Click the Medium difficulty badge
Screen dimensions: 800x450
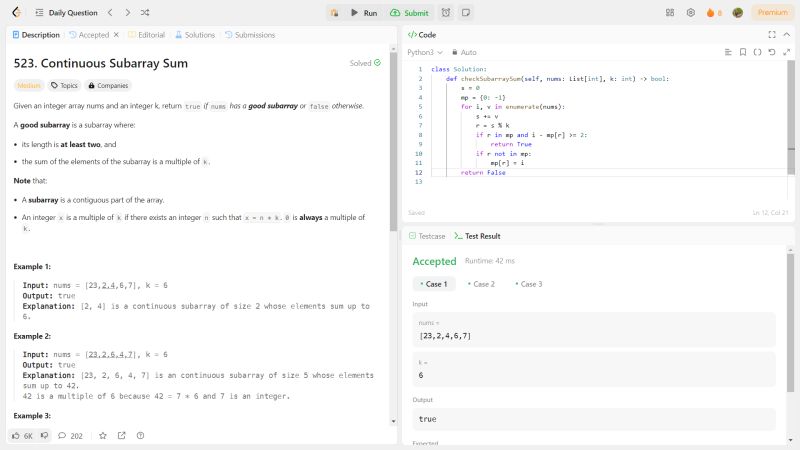tap(29, 85)
